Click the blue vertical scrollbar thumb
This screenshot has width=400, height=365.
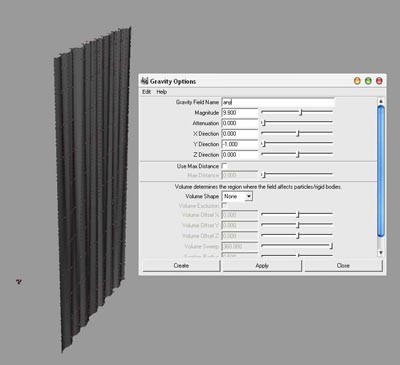click(x=381, y=171)
